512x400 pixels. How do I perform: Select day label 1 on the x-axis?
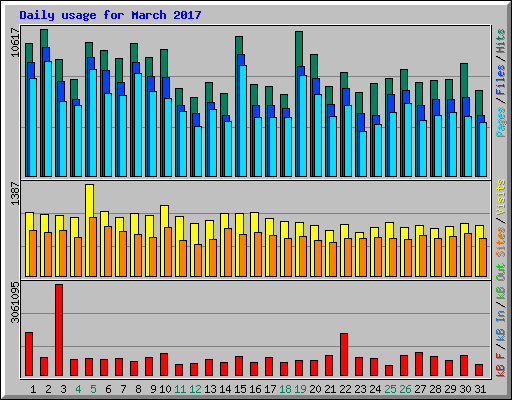click(33, 389)
